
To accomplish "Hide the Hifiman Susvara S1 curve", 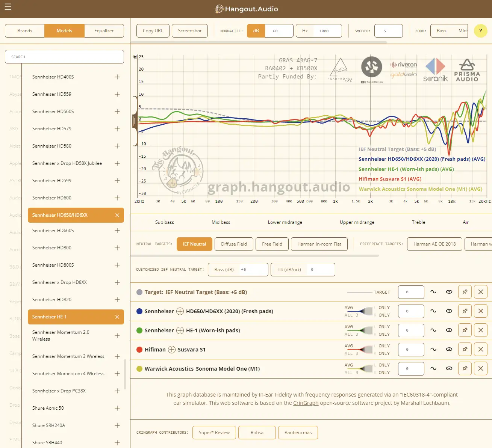I will tap(449, 349).
